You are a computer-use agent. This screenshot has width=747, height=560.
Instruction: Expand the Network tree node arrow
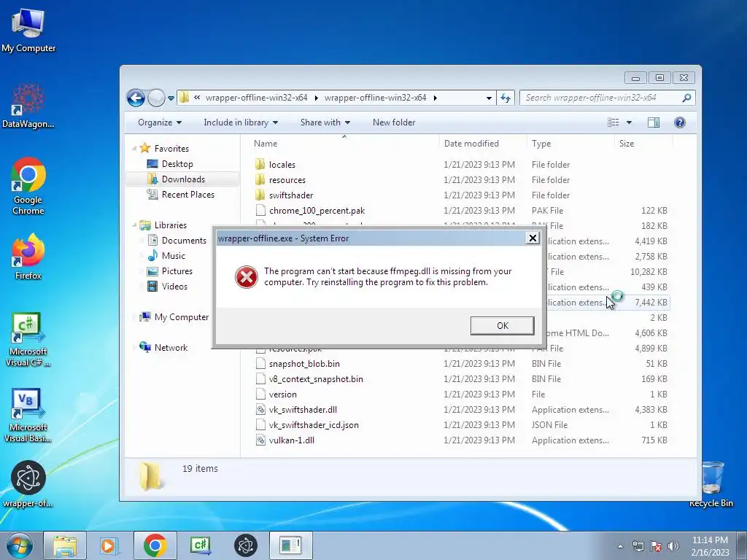(134, 348)
